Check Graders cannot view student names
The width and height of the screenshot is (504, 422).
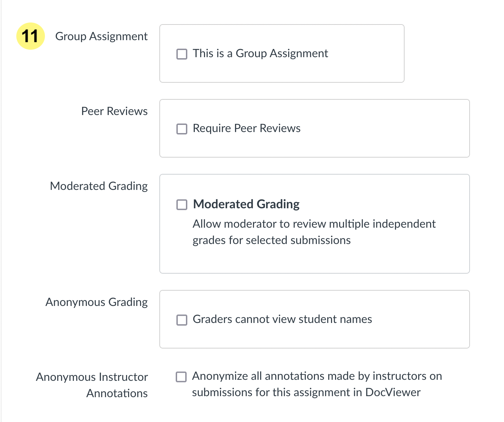(x=182, y=320)
